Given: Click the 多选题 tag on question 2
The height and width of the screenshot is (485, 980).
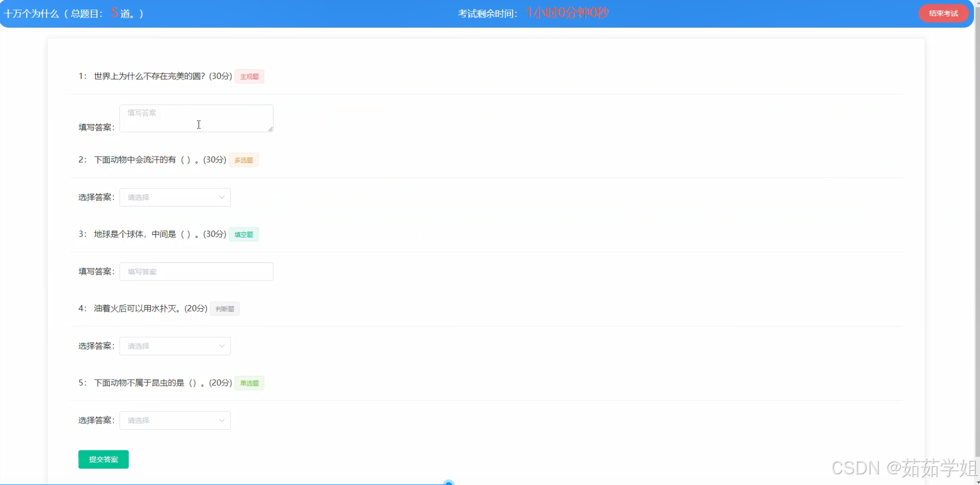Looking at the screenshot, I should (x=244, y=160).
